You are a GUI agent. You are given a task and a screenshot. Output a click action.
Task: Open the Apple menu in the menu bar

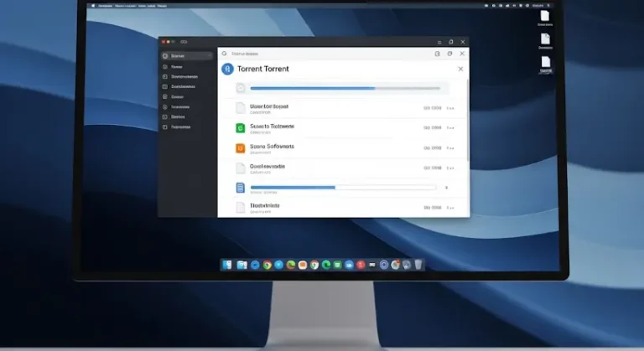tap(93, 6)
